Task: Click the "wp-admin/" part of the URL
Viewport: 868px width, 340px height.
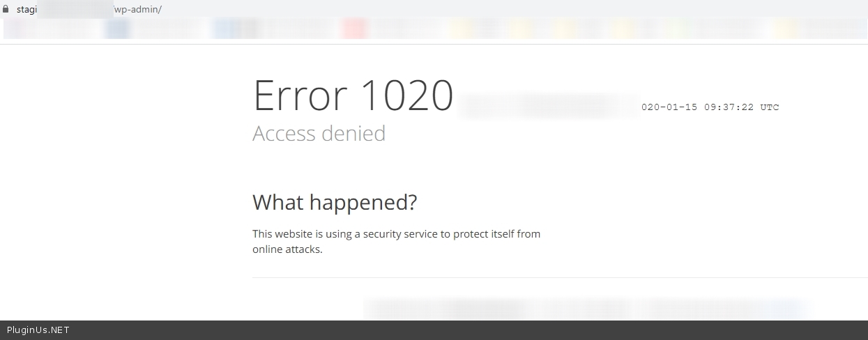Action: point(137,10)
